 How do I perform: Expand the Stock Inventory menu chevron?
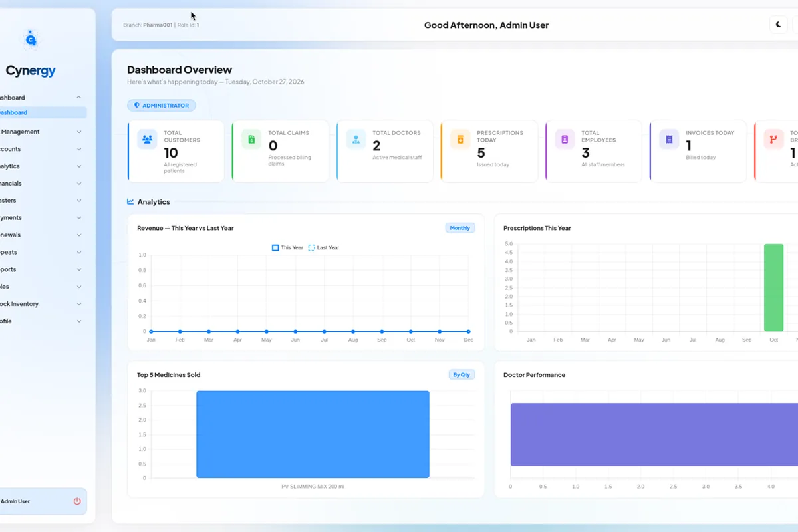pos(79,304)
